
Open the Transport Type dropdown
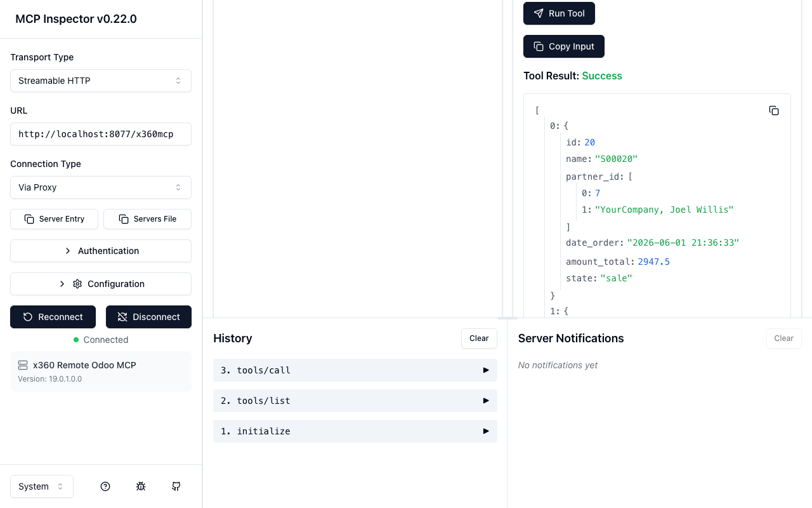tap(101, 81)
